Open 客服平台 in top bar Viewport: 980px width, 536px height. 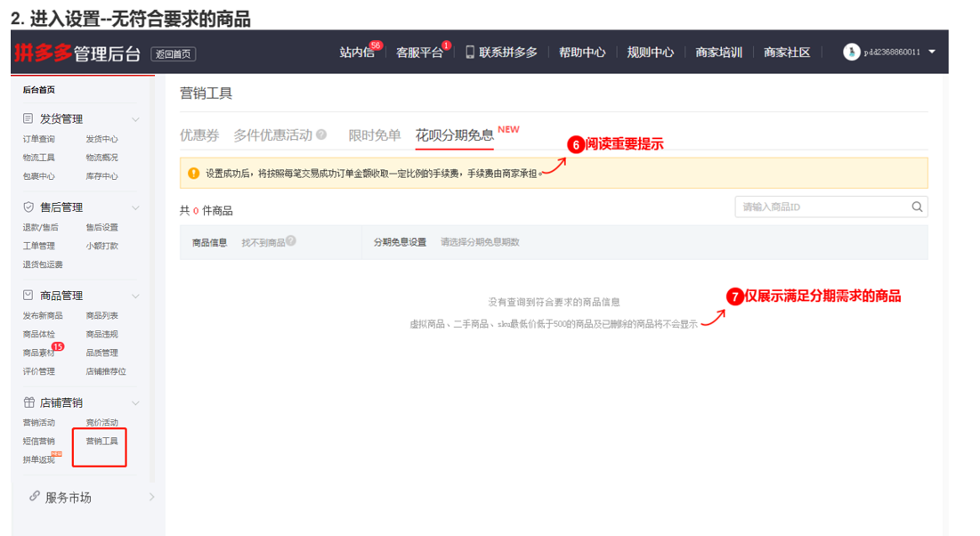[x=419, y=53]
